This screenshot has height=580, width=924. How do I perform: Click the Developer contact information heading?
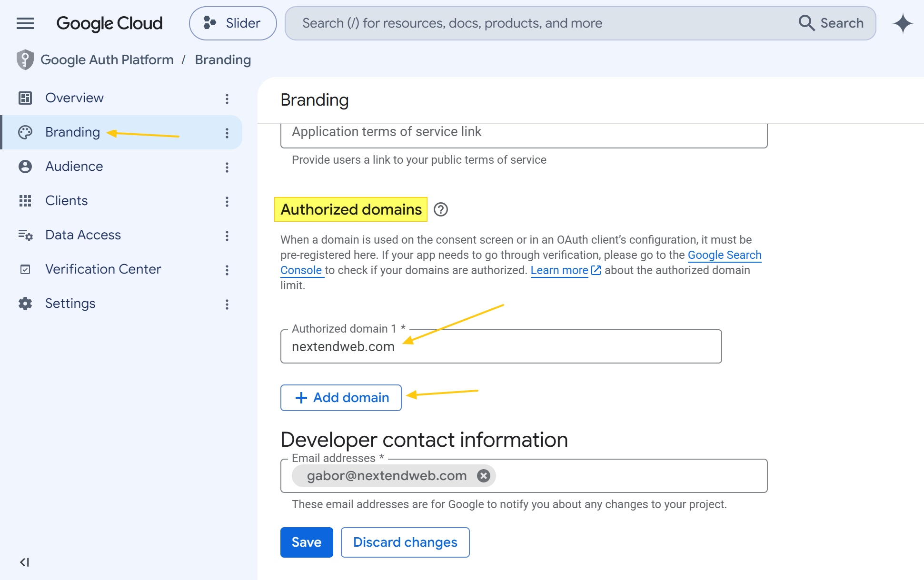click(424, 440)
